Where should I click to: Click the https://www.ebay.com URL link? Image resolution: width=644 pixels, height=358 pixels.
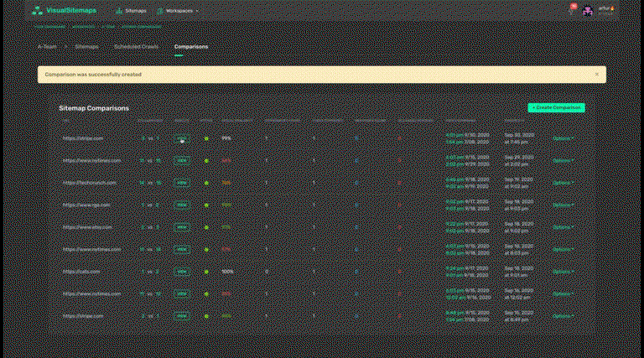89,226
